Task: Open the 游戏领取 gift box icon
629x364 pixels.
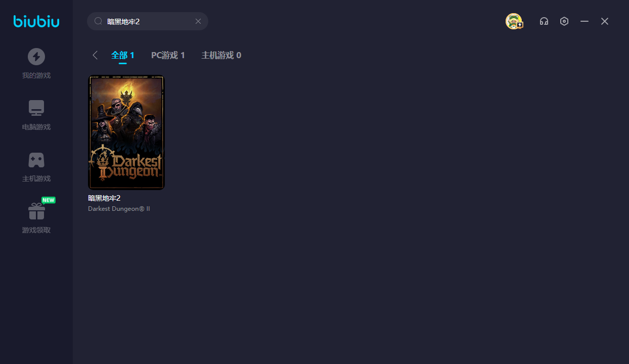Action: [x=36, y=211]
